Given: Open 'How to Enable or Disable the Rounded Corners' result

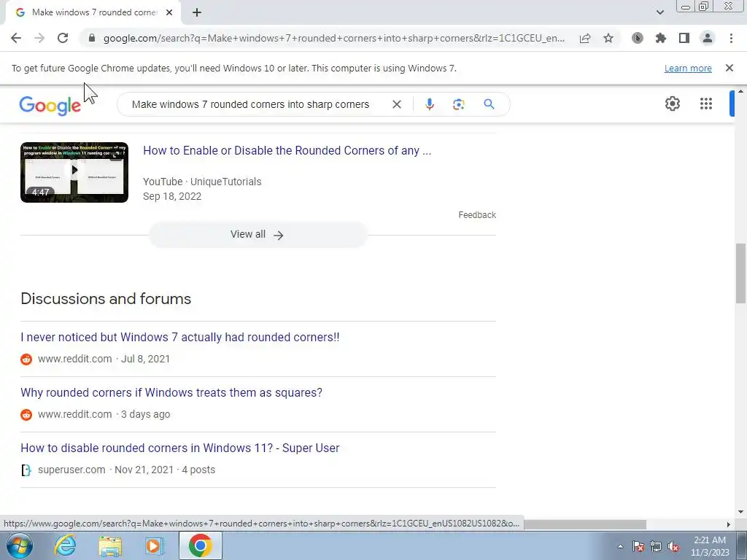Looking at the screenshot, I should click(x=287, y=150).
